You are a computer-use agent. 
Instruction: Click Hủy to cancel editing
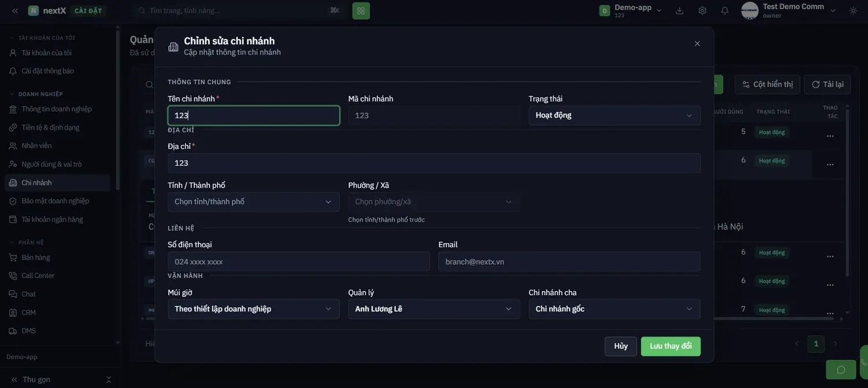pos(621,346)
